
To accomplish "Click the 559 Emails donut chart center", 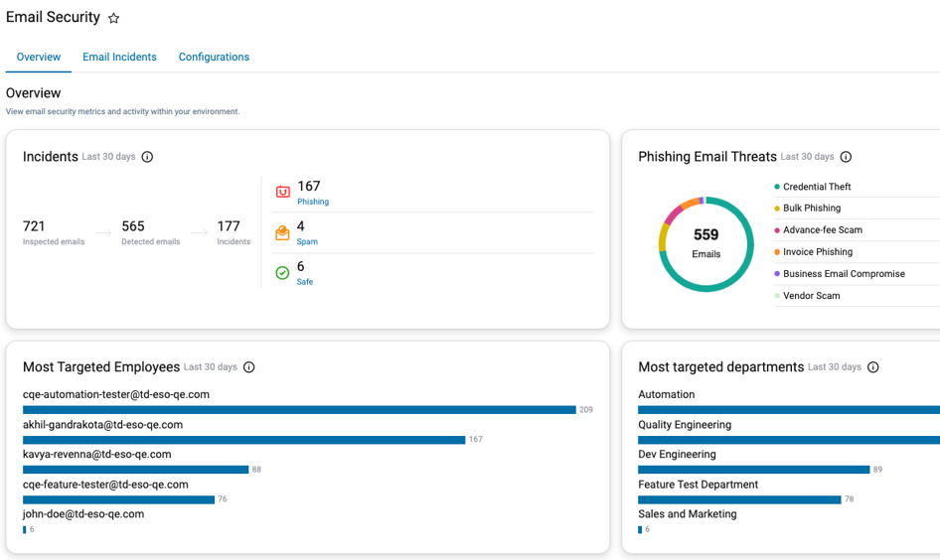I will click(x=706, y=244).
